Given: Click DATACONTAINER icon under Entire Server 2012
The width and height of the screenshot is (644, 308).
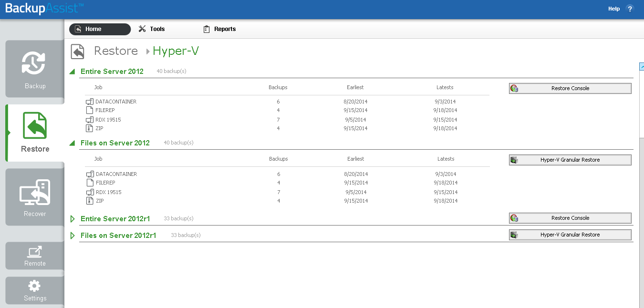Looking at the screenshot, I should click(90, 102).
